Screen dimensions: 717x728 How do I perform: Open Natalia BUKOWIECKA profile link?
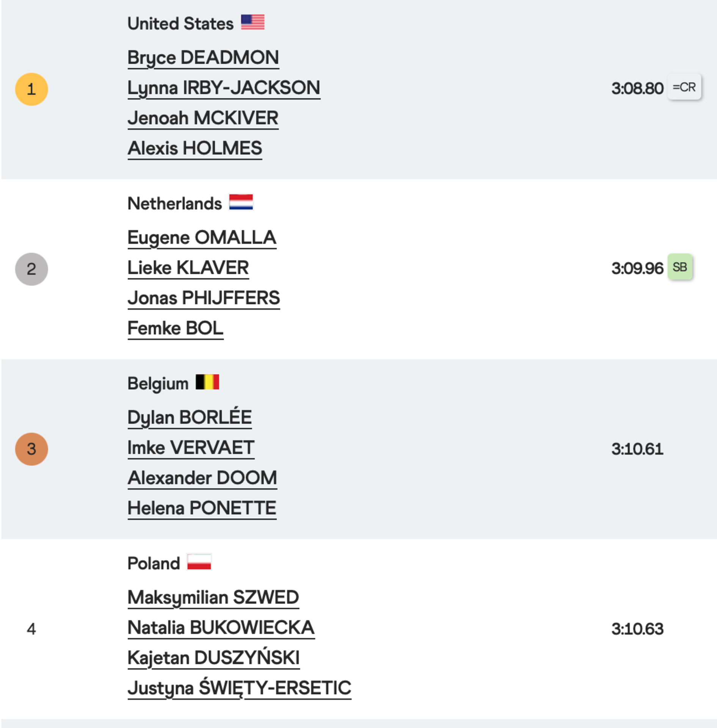pos(221,628)
